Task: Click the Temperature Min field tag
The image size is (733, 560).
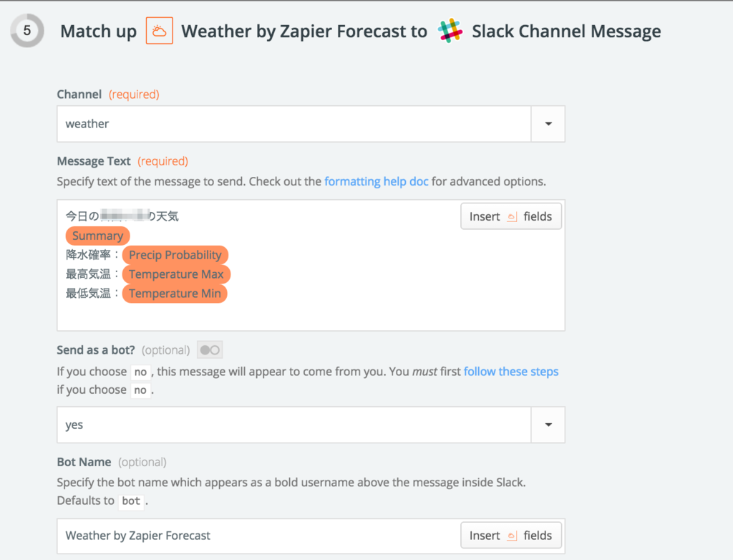Action: pyautogui.click(x=175, y=294)
